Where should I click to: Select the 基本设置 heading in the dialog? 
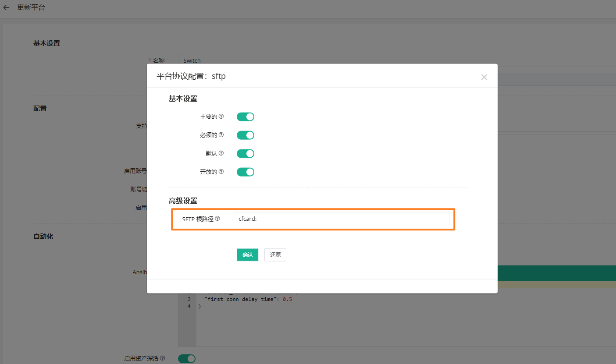[183, 99]
